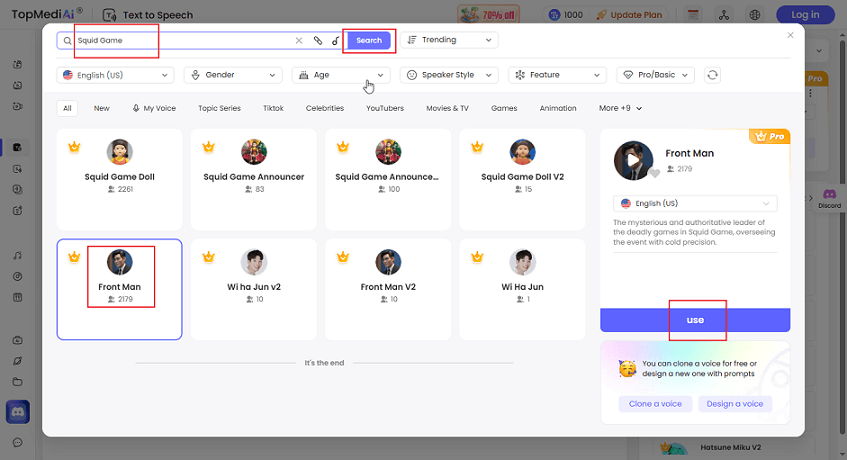Click the music note icon in search bar

click(x=335, y=40)
